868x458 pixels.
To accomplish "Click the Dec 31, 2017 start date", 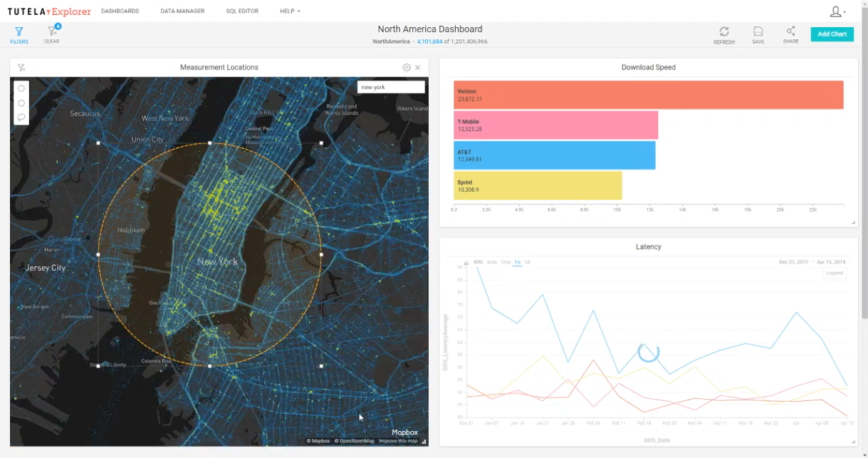I will (x=795, y=262).
